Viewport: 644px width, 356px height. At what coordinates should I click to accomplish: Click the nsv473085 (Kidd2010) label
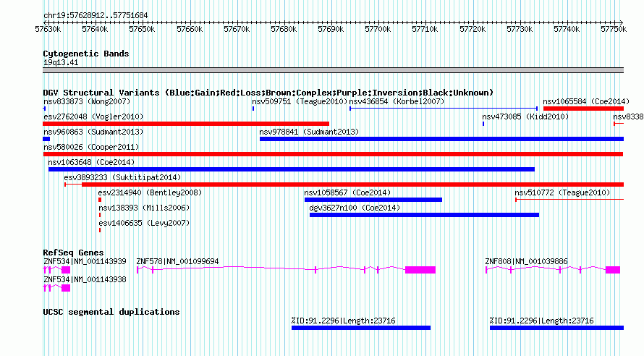[x=525, y=116]
